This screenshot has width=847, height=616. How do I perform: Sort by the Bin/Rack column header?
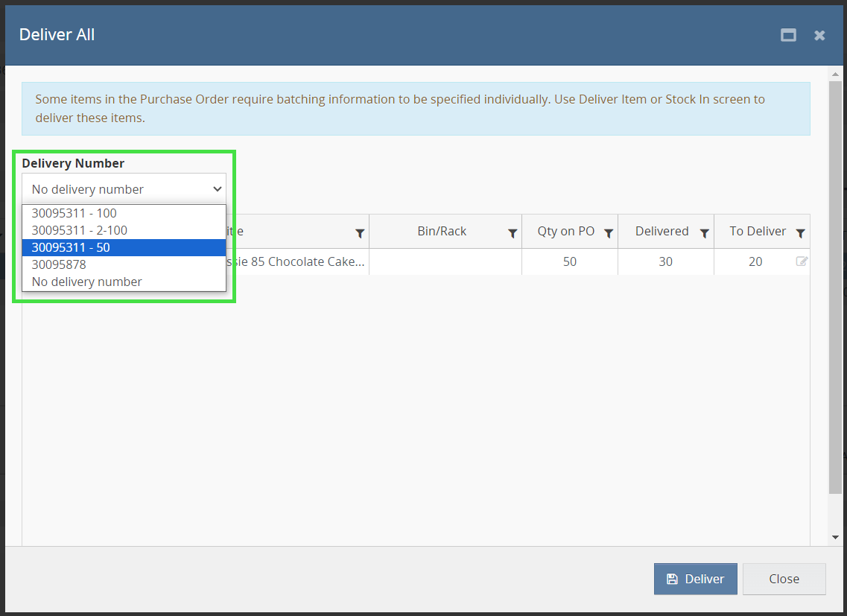pyautogui.click(x=442, y=232)
